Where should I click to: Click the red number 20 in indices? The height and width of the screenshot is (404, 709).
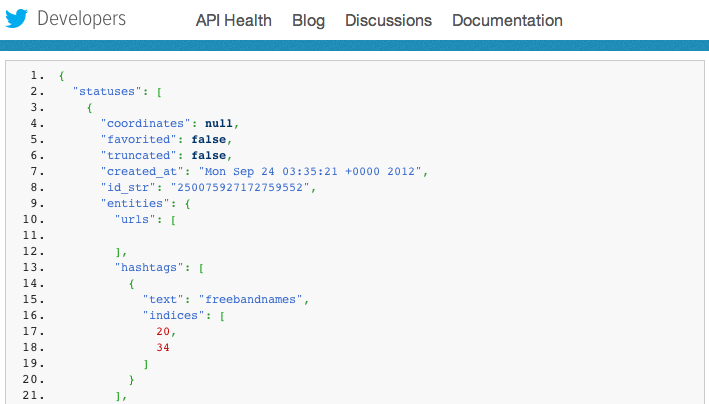pos(163,331)
